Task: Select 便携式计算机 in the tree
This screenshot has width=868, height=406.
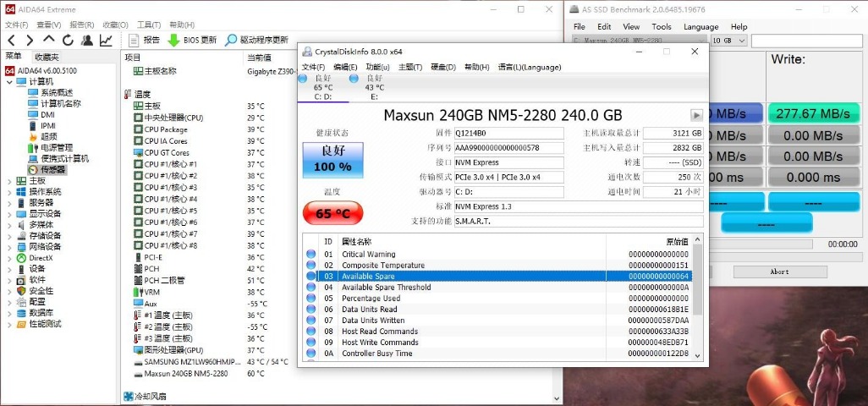Action: click(64, 159)
